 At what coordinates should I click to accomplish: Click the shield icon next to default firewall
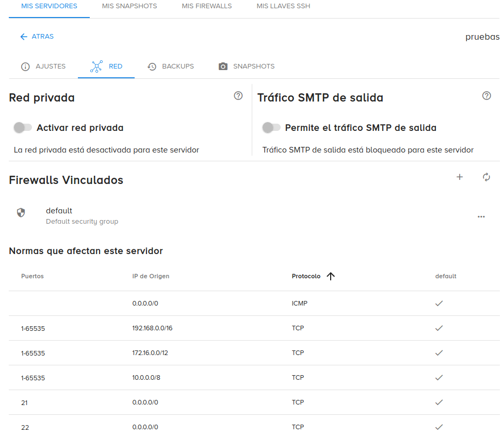(21, 212)
